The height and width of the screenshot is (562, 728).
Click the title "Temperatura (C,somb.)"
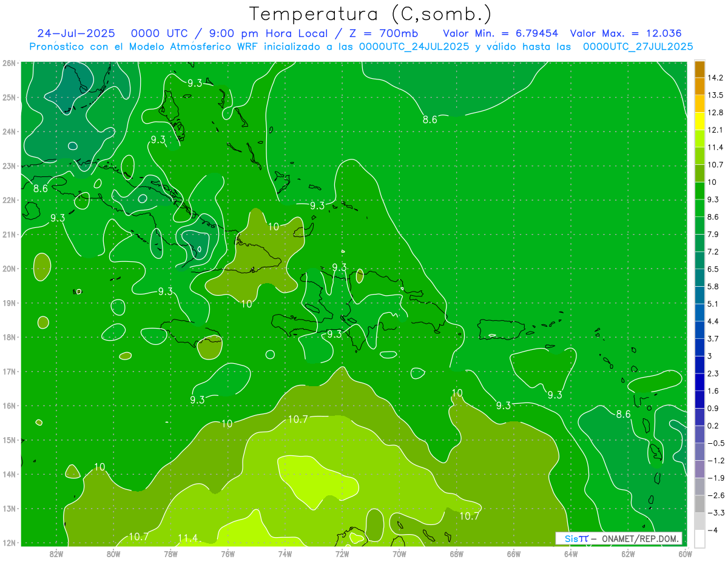point(371,14)
